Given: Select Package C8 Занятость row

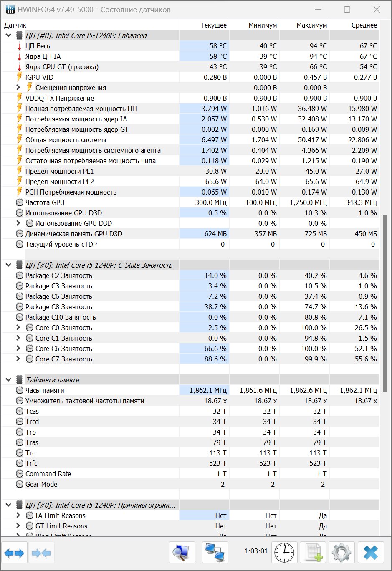Looking at the screenshot, I should tap(190, 307).
